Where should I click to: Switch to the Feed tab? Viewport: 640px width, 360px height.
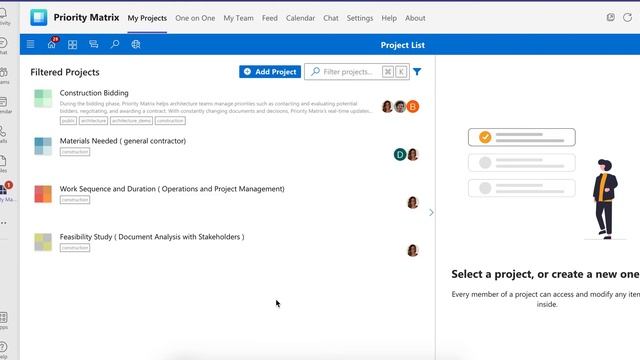[x=270, y=18]
